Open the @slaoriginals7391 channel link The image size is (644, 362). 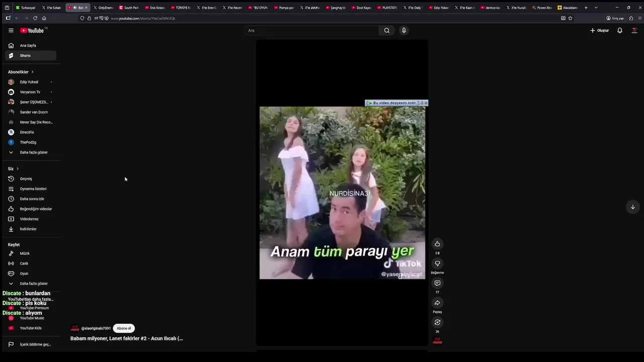(96, 328)
